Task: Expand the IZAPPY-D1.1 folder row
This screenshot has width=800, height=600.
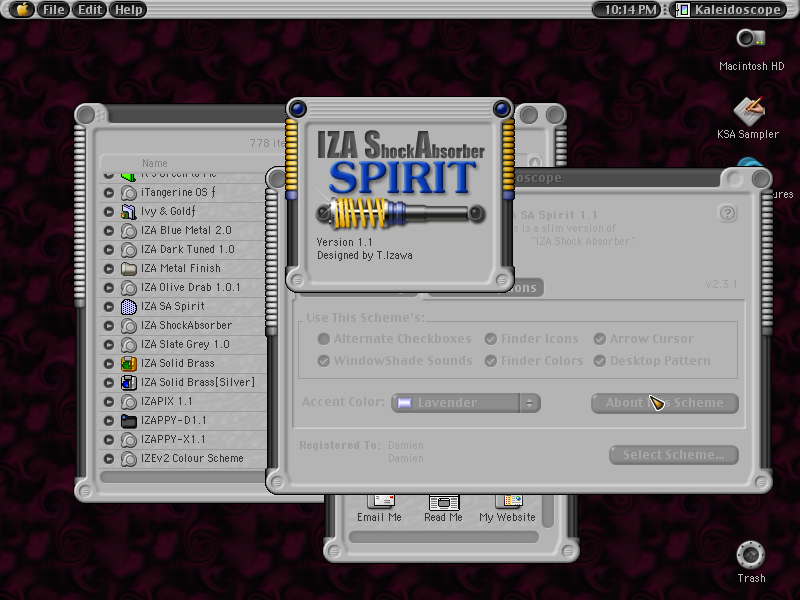Action: [109, 421]
